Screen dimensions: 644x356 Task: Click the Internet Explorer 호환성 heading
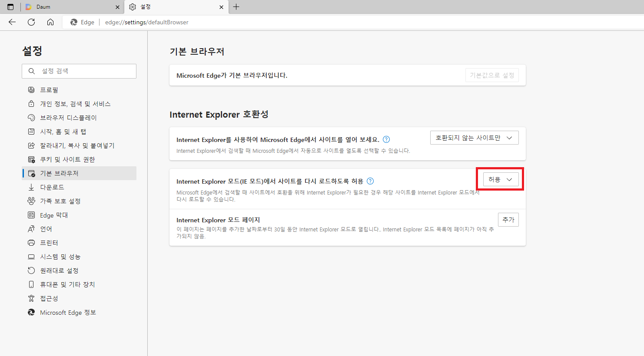tap(219, 114)
